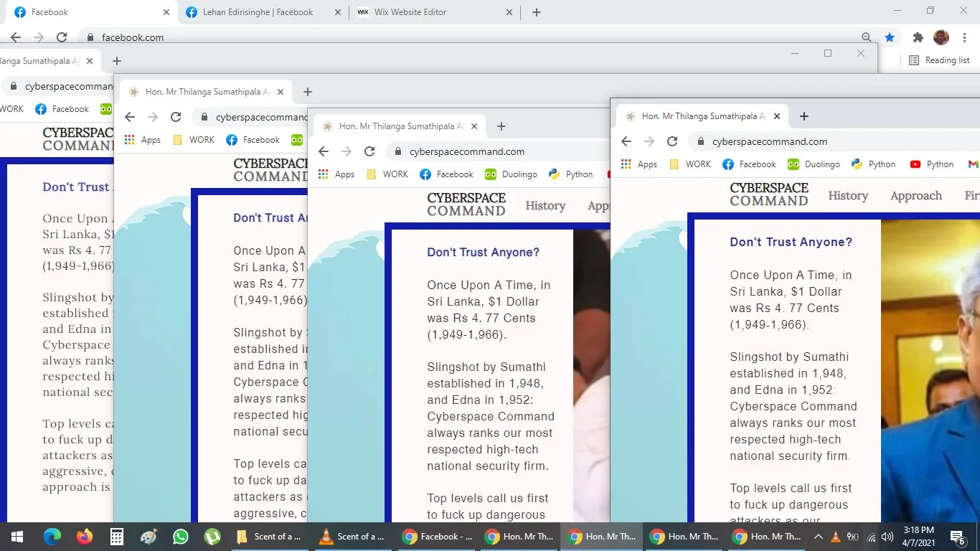This screenshot has height=551, width=980.
Task: Click the Cyberspace Command logo in the frontmost window
Action: click(769, 194)
